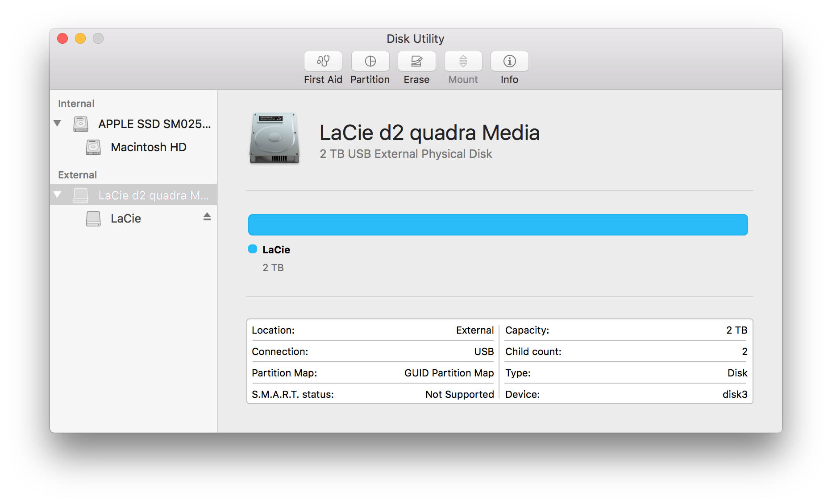832x504 pixels.
Task: Click the Macintosh HD volume icon
Action: tap(93, 147)
